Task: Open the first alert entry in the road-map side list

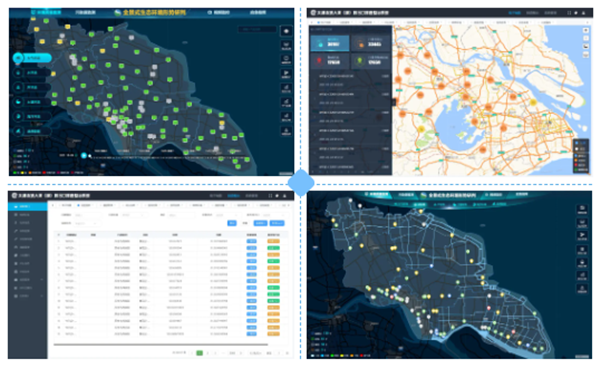Action: 351,80
